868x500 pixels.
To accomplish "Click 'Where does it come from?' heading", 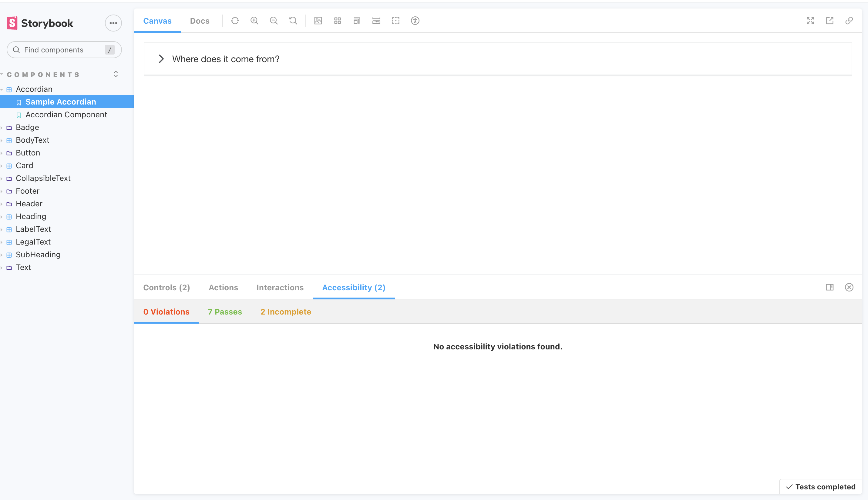I will (x=226, y=59).
